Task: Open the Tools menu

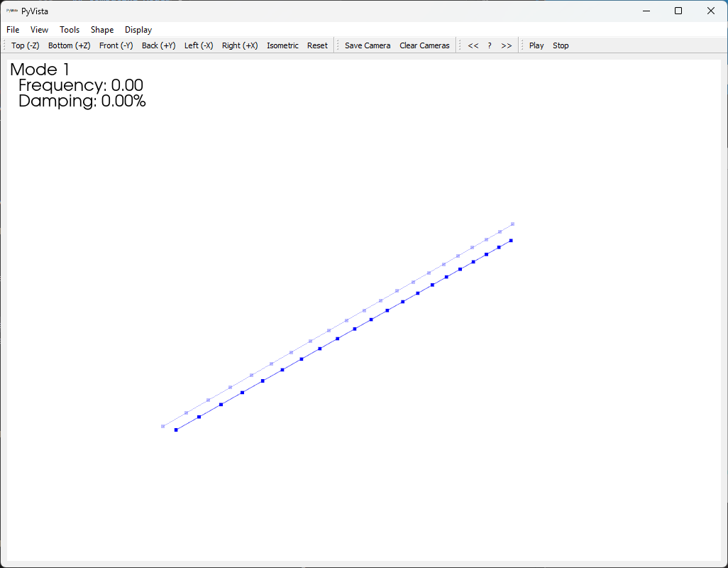Action: [x=69, y=30]
